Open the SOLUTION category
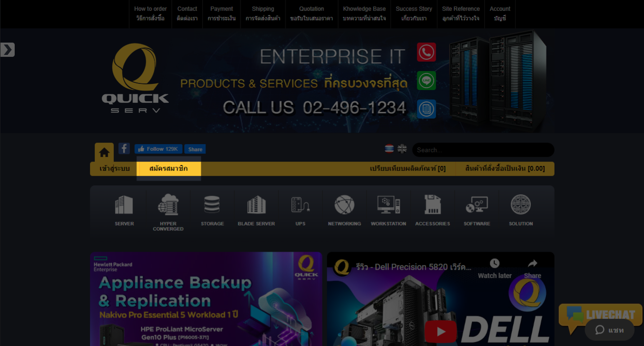The width and height of the screenshot is (644, 346). [x=521, y=210]
